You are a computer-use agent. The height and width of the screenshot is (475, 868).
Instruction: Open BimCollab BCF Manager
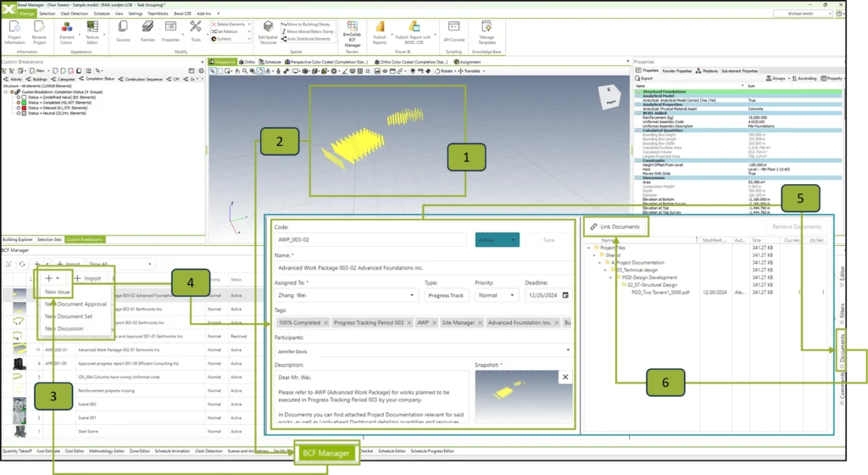[352, 33]
